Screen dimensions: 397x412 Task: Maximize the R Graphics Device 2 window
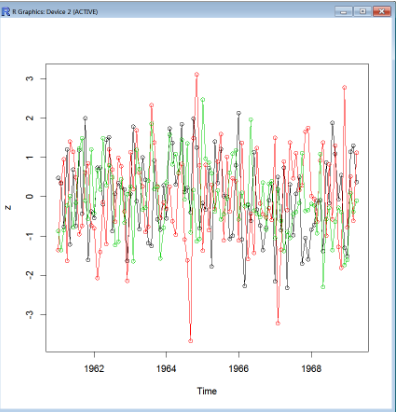(x=363, y=12)
